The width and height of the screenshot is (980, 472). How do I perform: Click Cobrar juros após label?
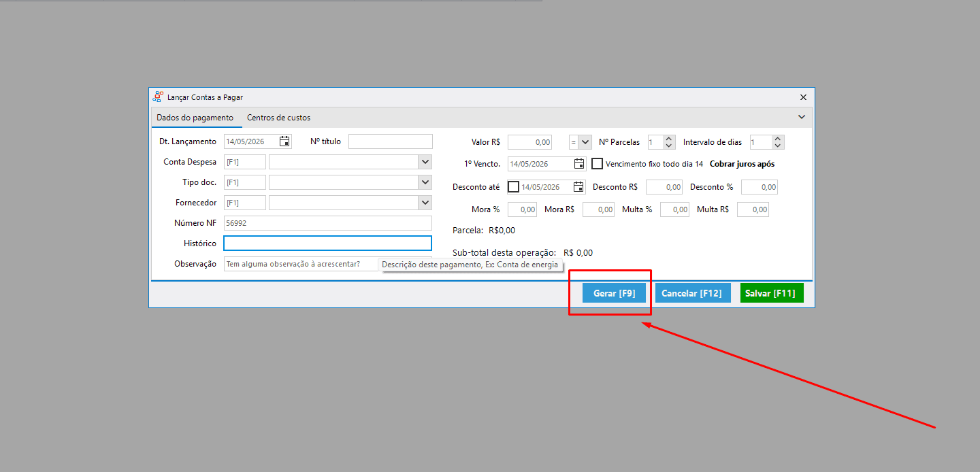click(x=742, y=164)
